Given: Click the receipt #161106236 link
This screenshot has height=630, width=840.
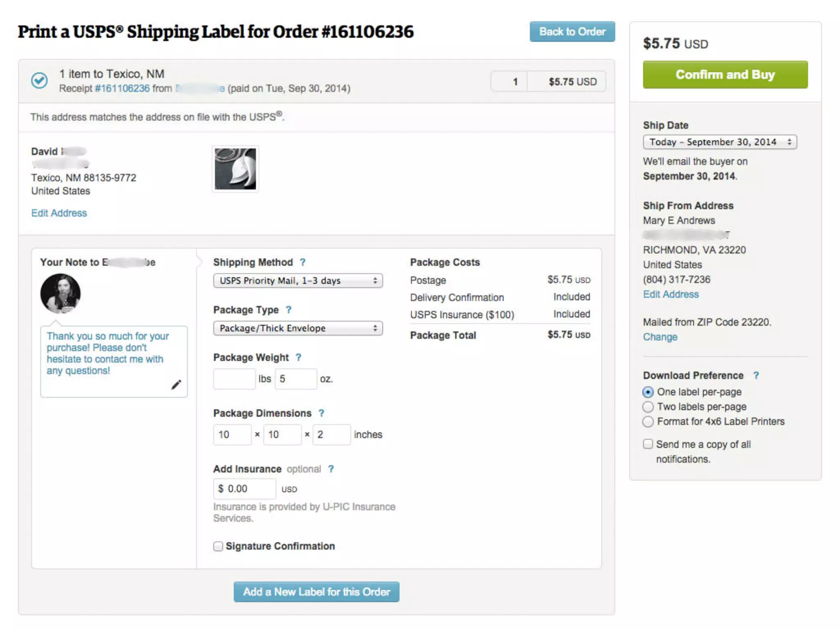Looking at the screenshot, I should coord(122,88).
